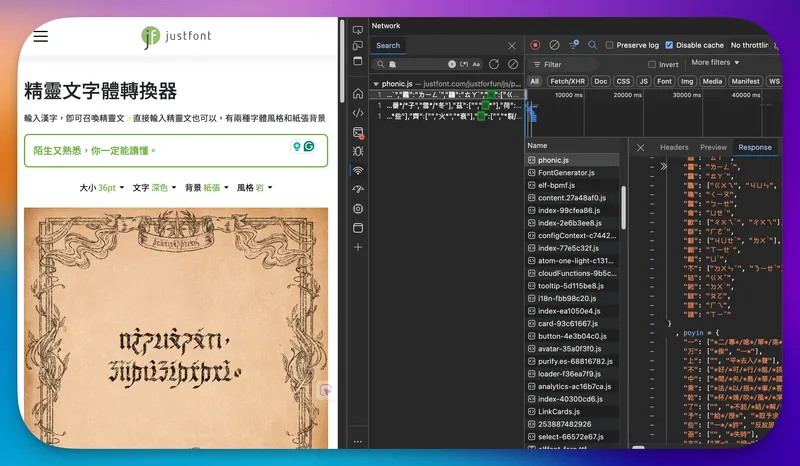The width and height of the screenshot is (800, 466).
Task: Click the refresh search icon
Action: 494,64
